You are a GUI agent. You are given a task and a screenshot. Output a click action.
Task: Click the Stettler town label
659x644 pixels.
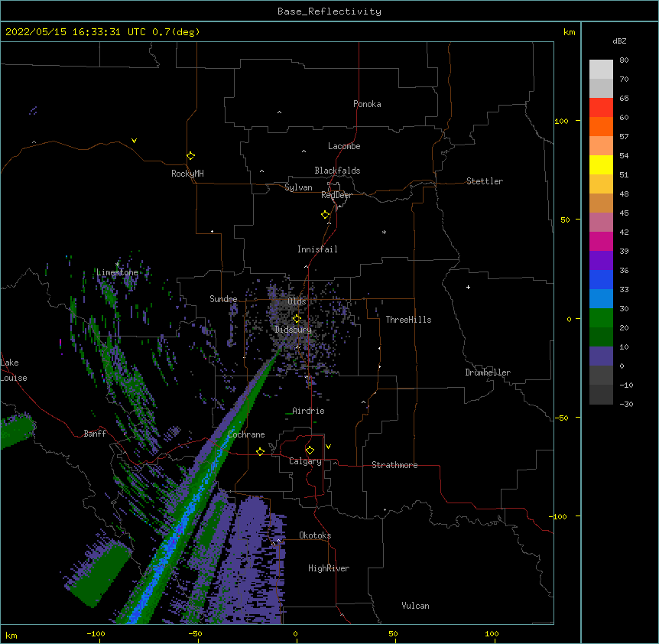pos(485,181)
